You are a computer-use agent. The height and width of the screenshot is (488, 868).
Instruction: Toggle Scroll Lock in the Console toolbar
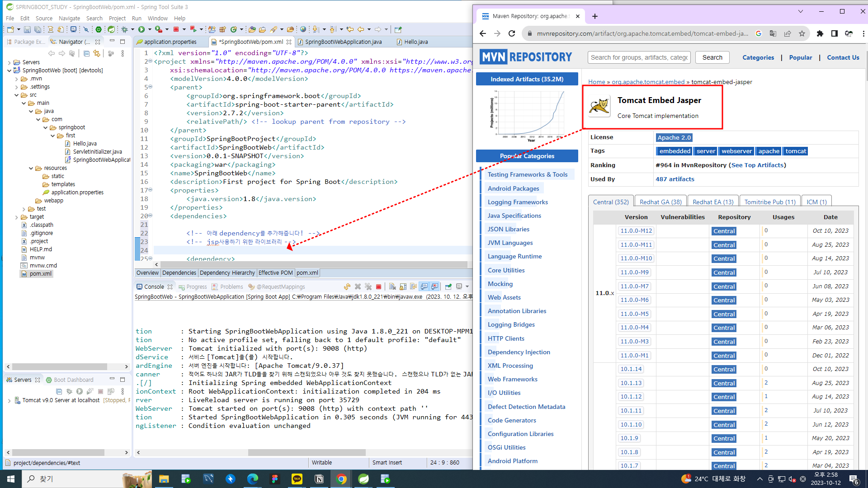[403, 287]
